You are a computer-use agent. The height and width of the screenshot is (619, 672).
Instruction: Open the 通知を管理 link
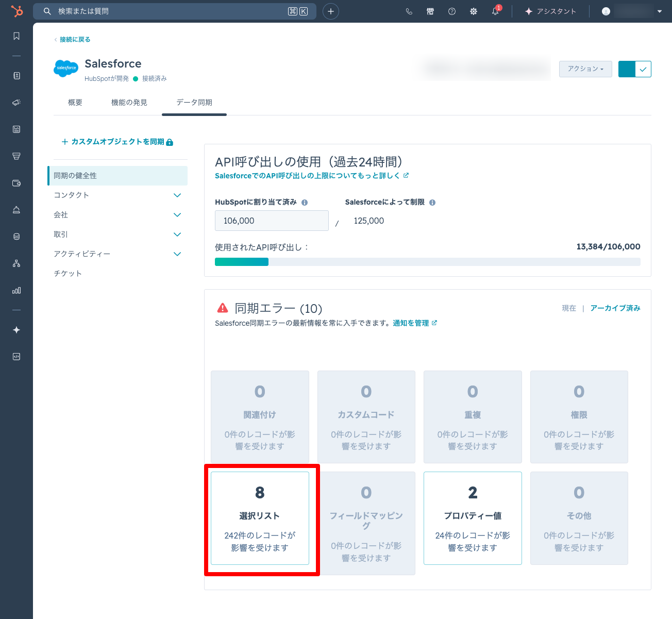(415, 323)
